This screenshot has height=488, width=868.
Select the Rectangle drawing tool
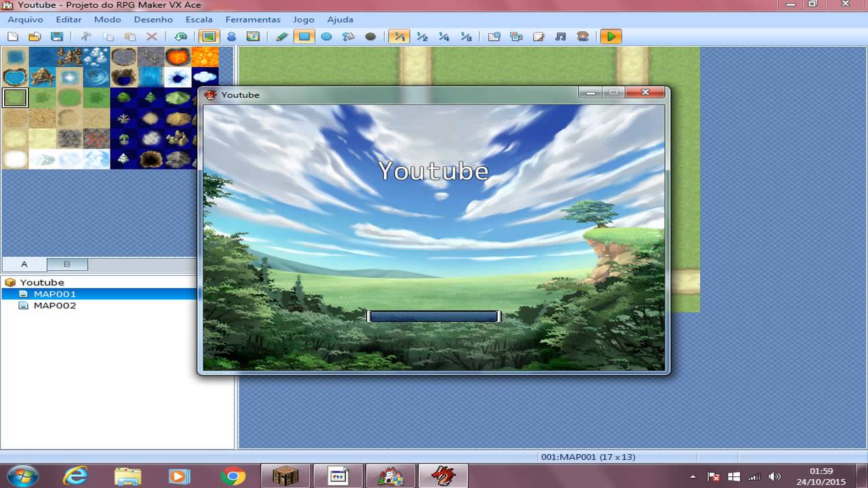click(304, 37)
